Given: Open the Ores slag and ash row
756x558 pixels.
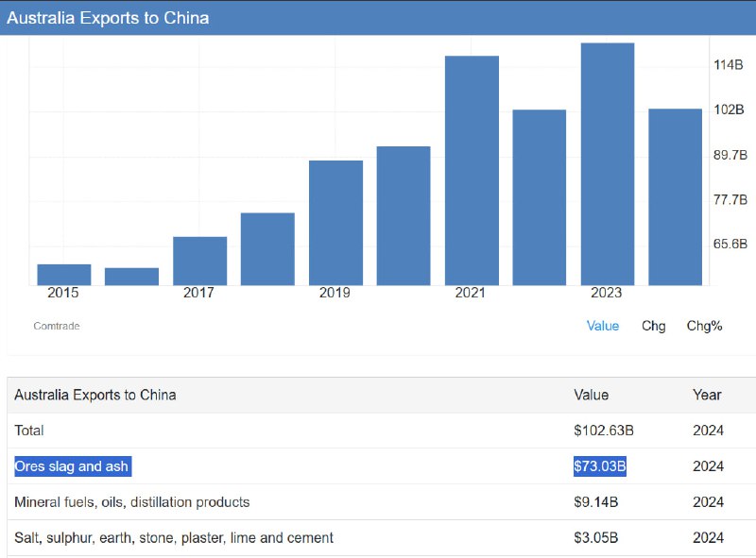Looking at the screenshot, I should 72,466.
